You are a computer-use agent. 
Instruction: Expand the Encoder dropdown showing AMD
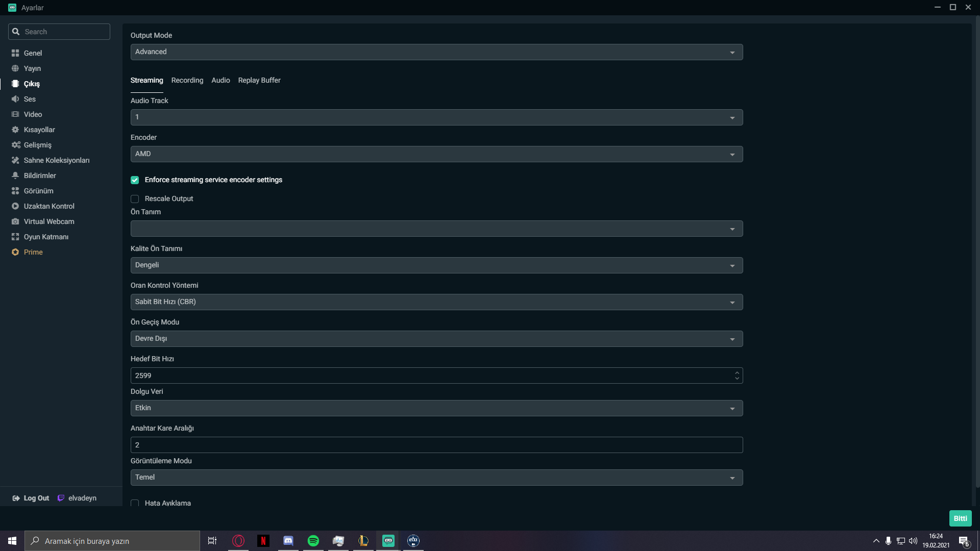(x=436, y=154)
